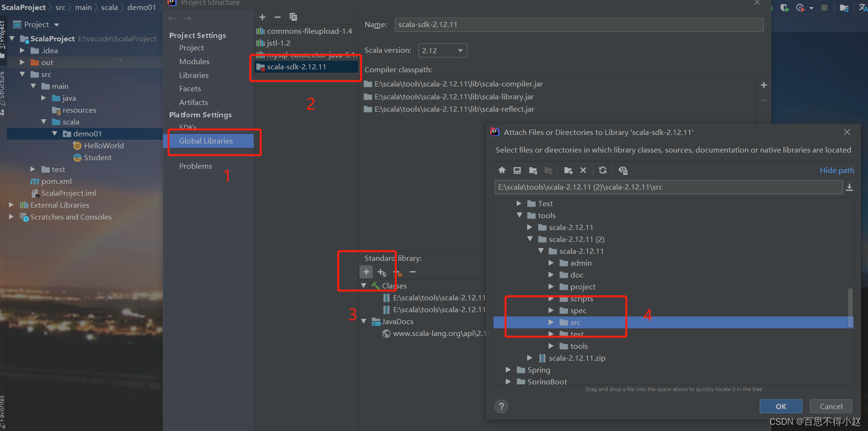This screenshot has width=868, height=431.
Task: Select Modules under Project Settings
Action: (x=194, y=62)
